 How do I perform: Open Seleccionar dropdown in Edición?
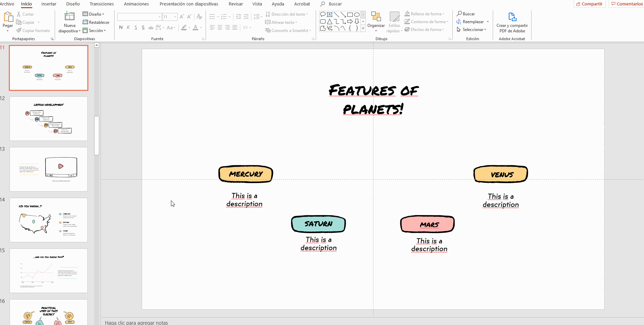(x=471, y=29)
